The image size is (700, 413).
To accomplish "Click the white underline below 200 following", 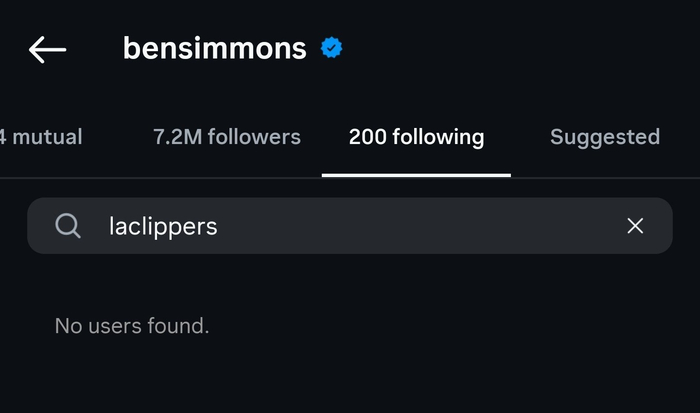I will click(x=416, y=175).
